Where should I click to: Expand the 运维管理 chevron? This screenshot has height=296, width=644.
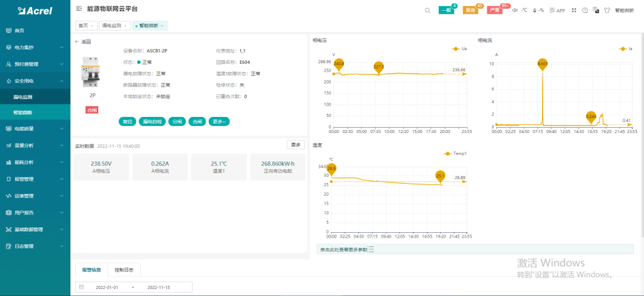61,196
